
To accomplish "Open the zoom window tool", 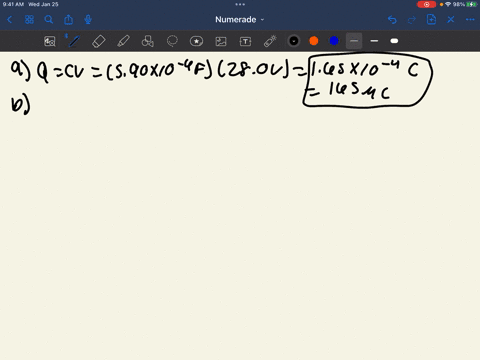I will tap(50, 41).
